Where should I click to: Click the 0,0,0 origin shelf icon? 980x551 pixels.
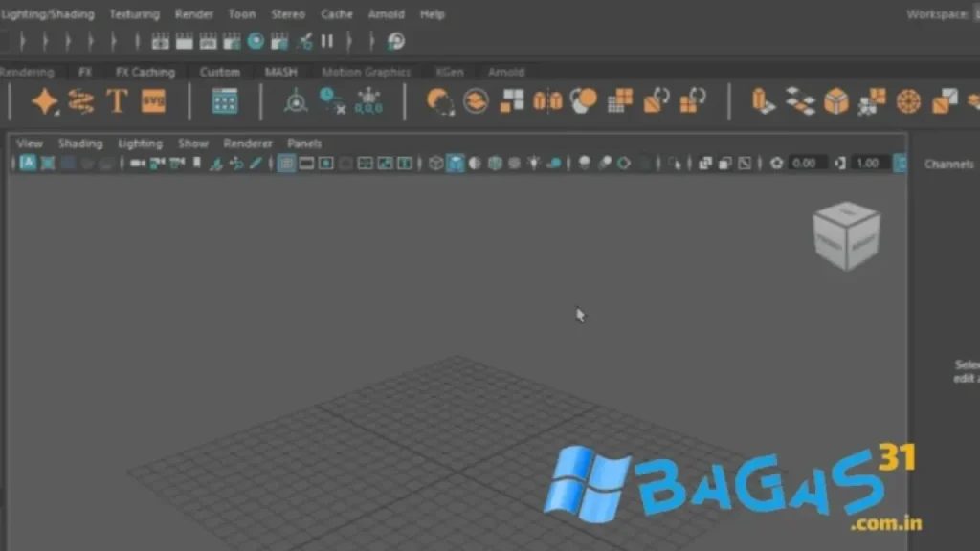coord(368,100)
